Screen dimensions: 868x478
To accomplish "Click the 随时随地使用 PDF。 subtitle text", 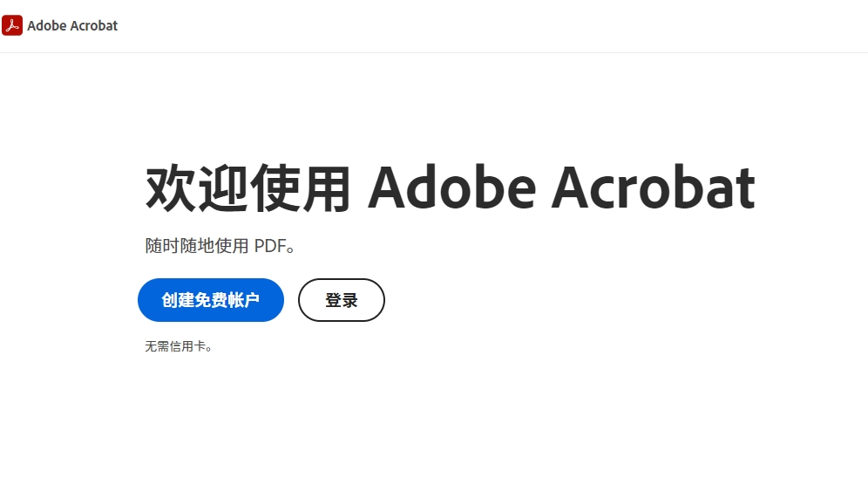I will pos(220,245).
